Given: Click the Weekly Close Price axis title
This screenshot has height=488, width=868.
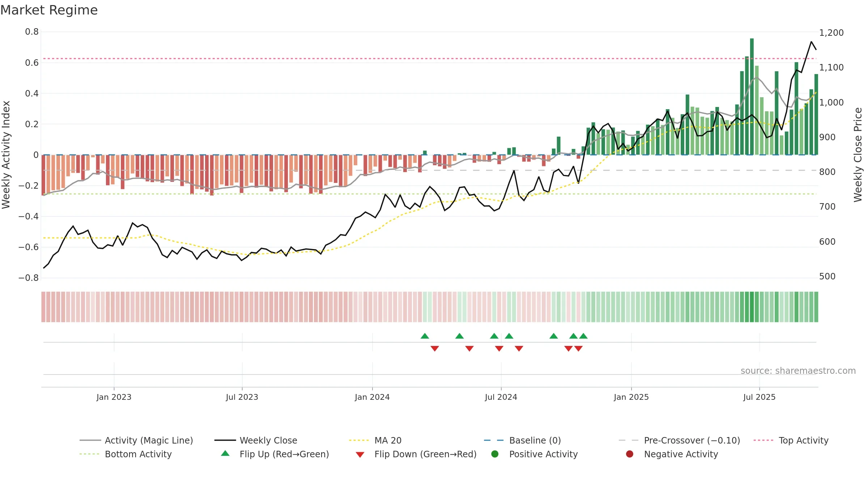Looking at the screenshot, I should 858,155.
